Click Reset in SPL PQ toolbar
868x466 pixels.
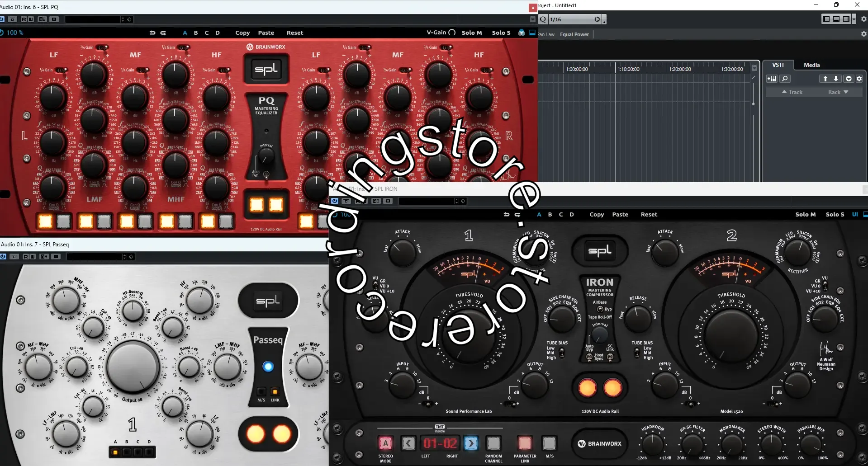295,33
